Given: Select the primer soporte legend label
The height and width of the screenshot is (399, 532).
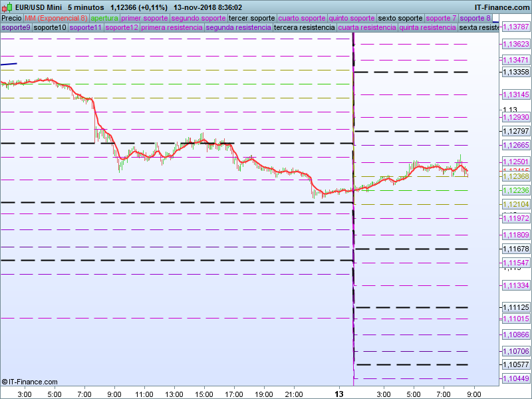Looking at the screenshot, I should [144, 18].
